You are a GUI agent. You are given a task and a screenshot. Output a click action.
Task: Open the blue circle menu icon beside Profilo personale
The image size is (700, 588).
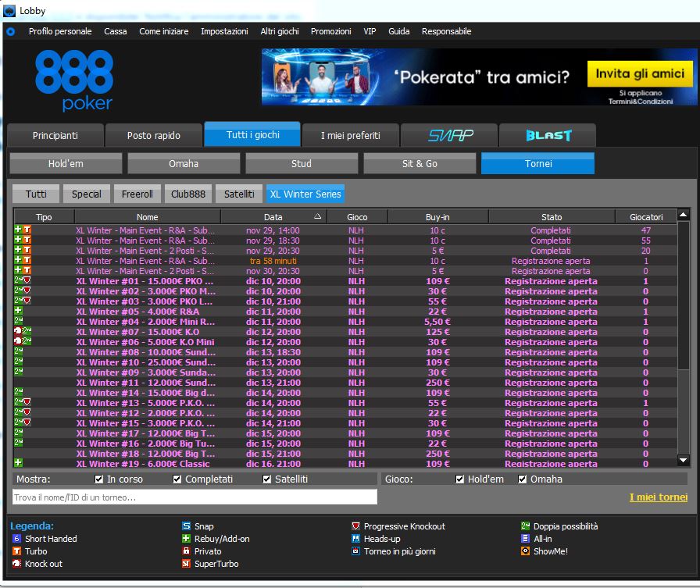point(10,32)
